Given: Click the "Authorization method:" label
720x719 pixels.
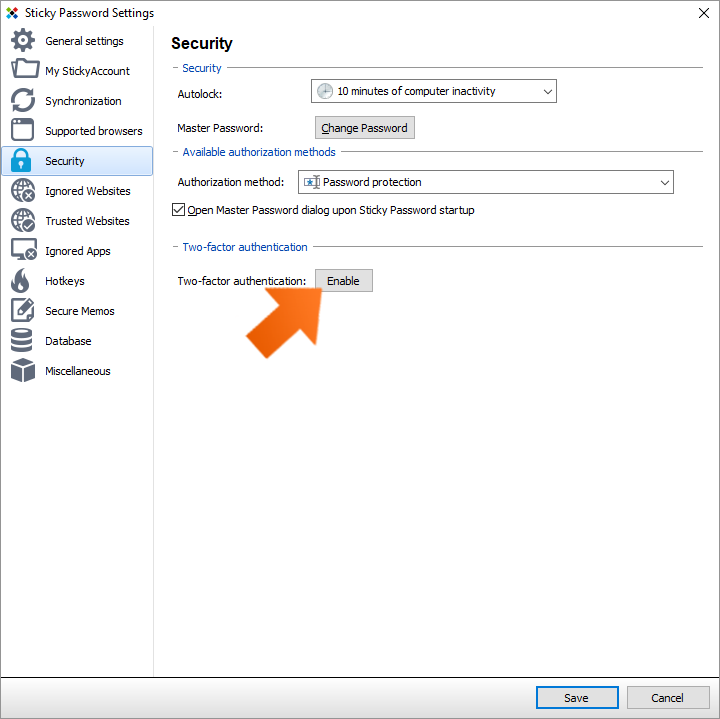Looking at the screenshot, I should click(x=231, y=182).
